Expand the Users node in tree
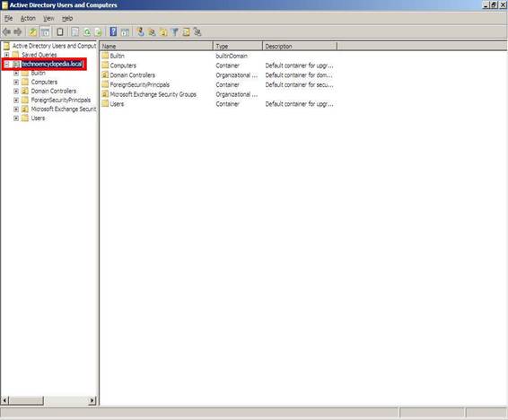The image size is (508, 420). pyautogui.click(x=16, y=118)
